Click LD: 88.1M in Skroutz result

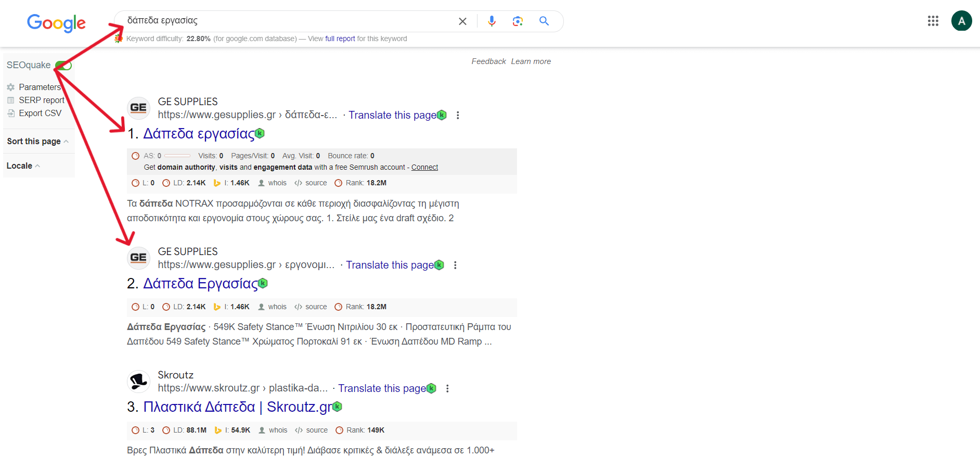point(185,430)
